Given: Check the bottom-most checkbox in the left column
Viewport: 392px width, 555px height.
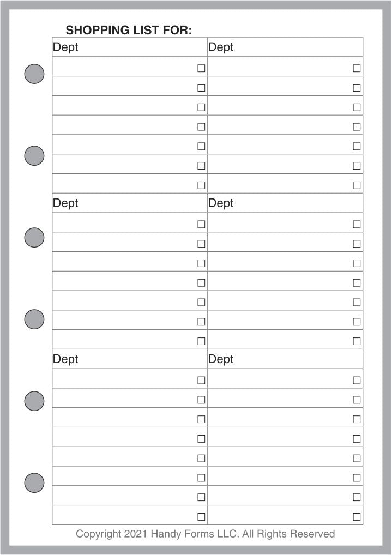Looking at the screenshot, I should [x=201, y=517].
